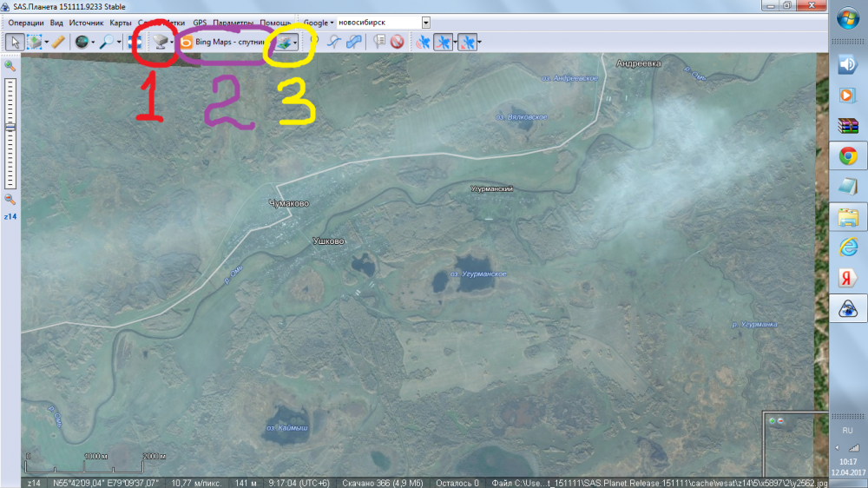Open the Источник menu

click(x=86, y=23)
